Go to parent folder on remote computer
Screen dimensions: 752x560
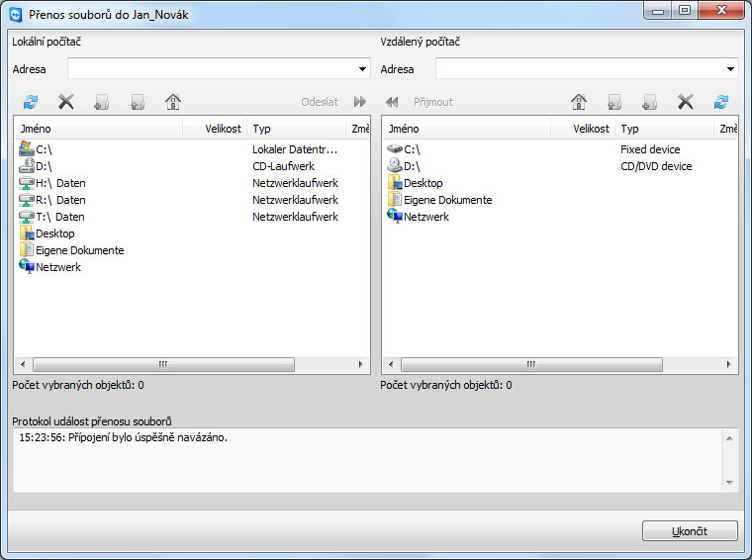tap(614, 102)
